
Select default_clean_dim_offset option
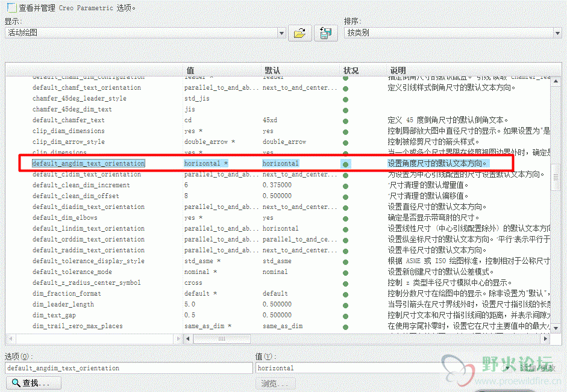coord(75,196)
